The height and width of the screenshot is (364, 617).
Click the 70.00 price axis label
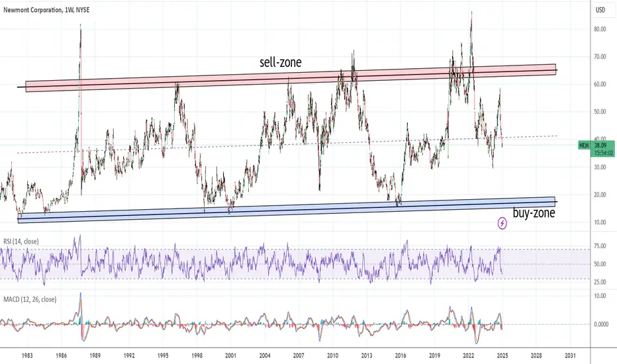coord(600,57)
